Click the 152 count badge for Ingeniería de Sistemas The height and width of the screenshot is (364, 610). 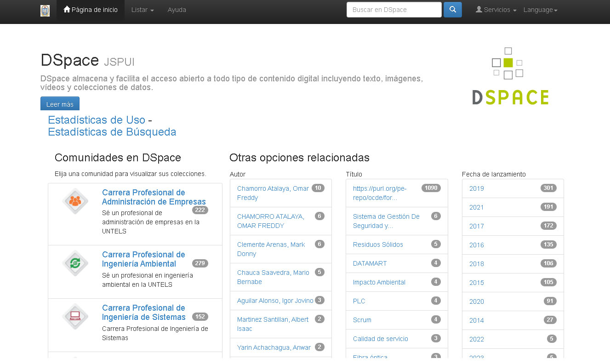(200, 317)
